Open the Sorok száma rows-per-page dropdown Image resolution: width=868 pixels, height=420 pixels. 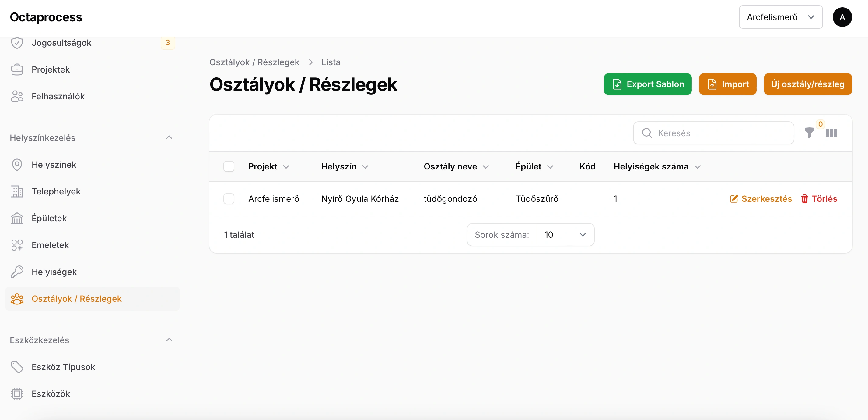coord(565,235)
